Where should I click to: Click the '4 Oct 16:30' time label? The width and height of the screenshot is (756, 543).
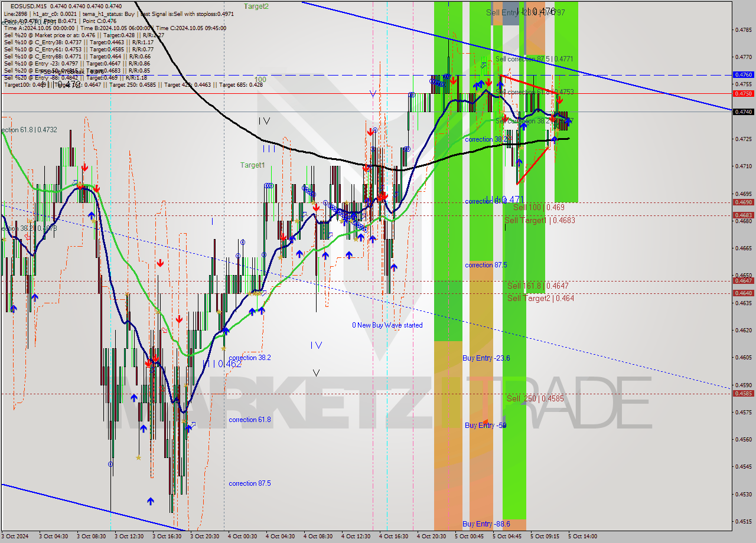pos(394,537)
